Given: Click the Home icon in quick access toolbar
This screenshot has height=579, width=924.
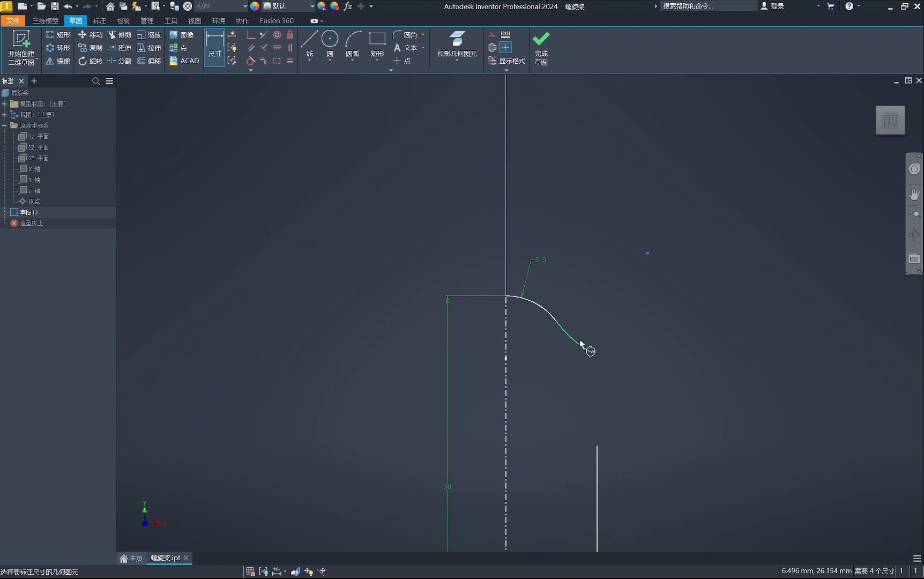Looking at the screenshot, I should coord(110,6).
